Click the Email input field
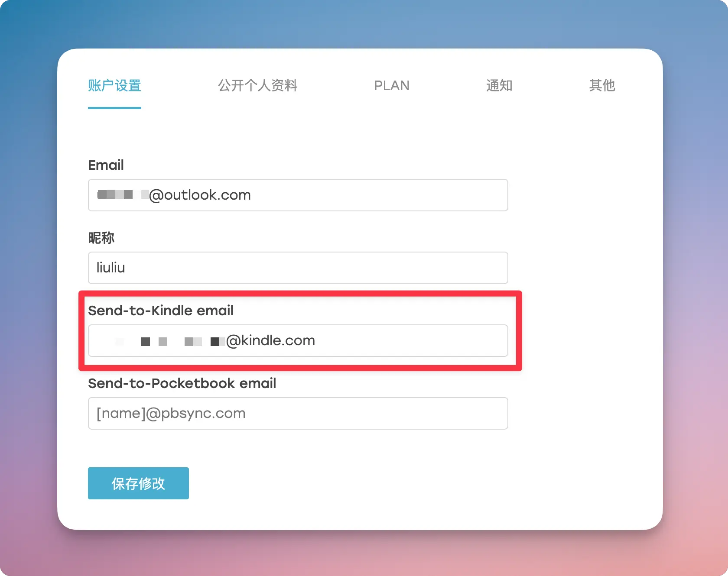728x576 pixels. [298, 195]
